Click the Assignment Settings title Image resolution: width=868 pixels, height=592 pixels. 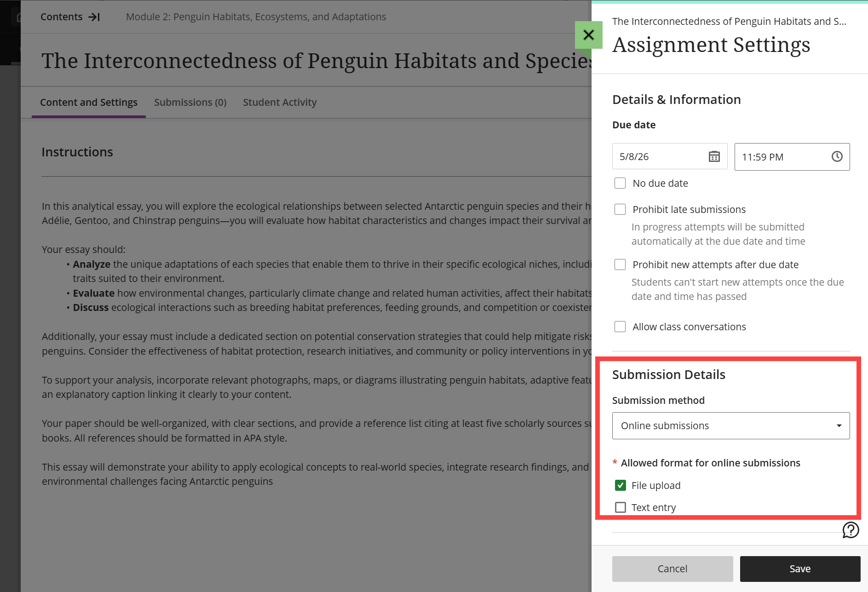[711, 45]
